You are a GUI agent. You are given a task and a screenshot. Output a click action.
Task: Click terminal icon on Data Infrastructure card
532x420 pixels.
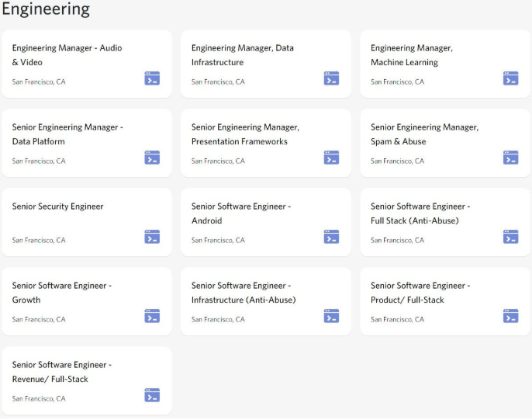331,78
